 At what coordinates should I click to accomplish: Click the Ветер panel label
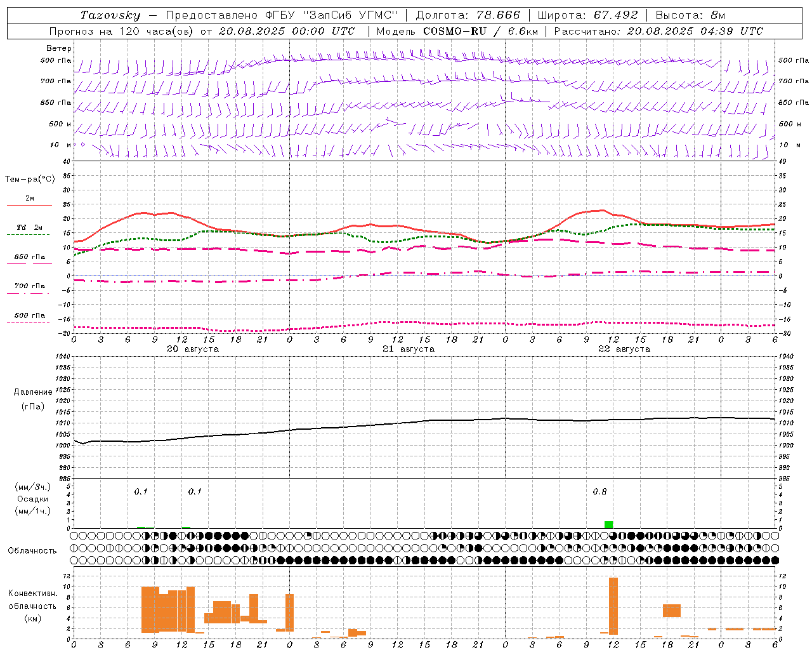[x=59, y=48]
